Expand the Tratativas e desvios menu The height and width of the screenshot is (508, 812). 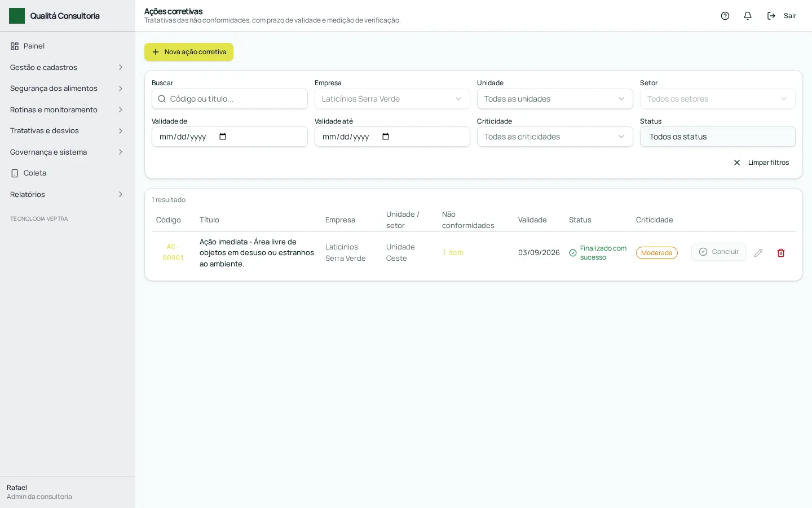pyautogui.click(x=68, y=131)
